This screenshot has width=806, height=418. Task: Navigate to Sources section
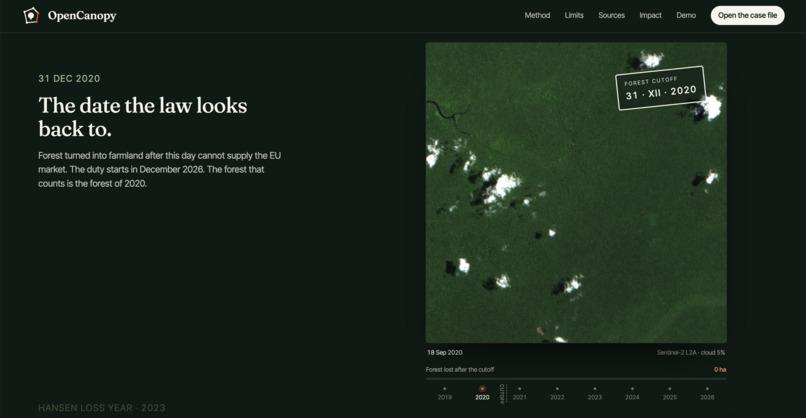pos(611,15)
